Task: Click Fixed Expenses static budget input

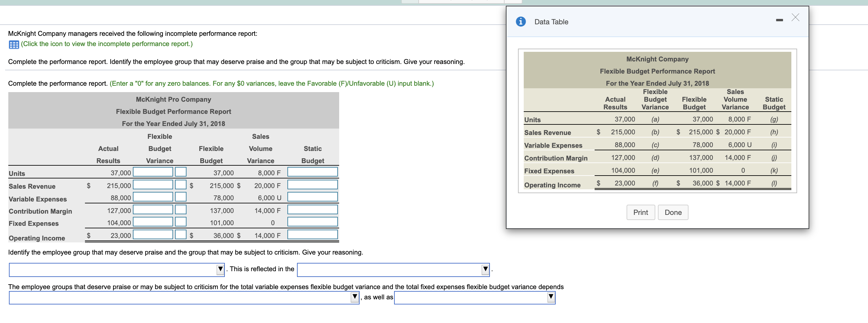Action: pos(312,222)
